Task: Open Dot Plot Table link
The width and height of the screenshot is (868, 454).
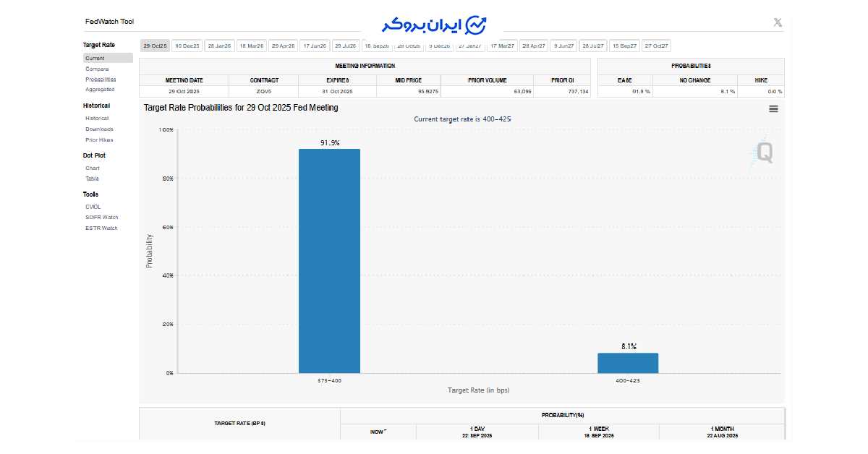Action: tap(93, 179)
